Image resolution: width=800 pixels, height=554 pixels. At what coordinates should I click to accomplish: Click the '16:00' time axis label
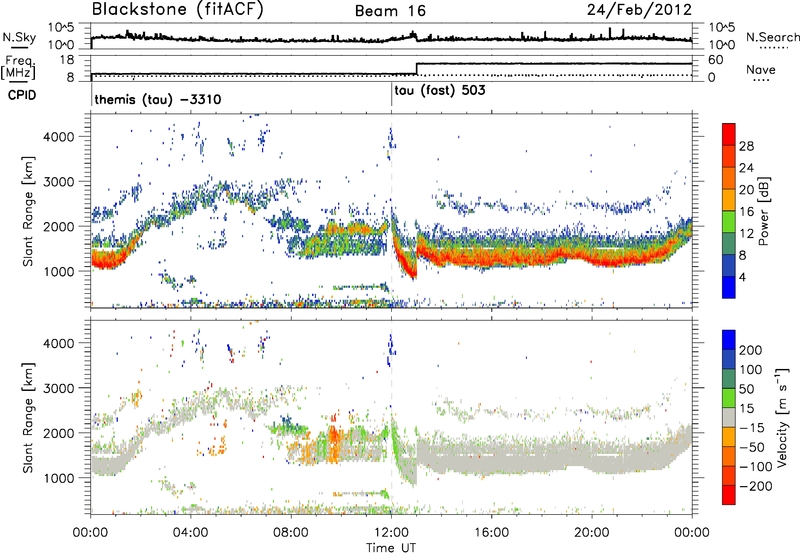coord(491,533)
